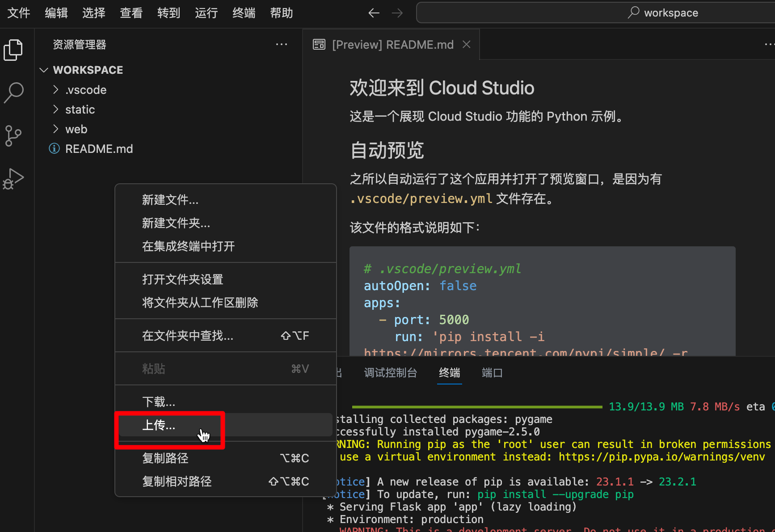Choose 上传... from context menu
The width and height of the screenshot is (775, 532).
click(226, 425)
